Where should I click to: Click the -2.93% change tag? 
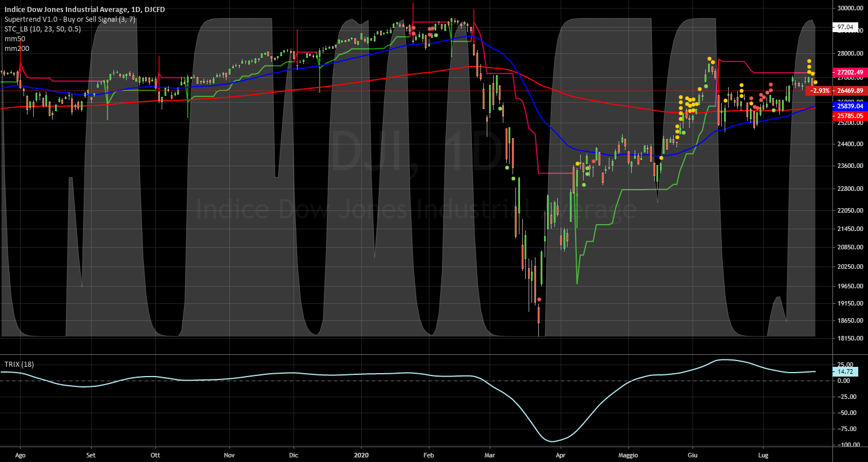[x=818, y=91]
